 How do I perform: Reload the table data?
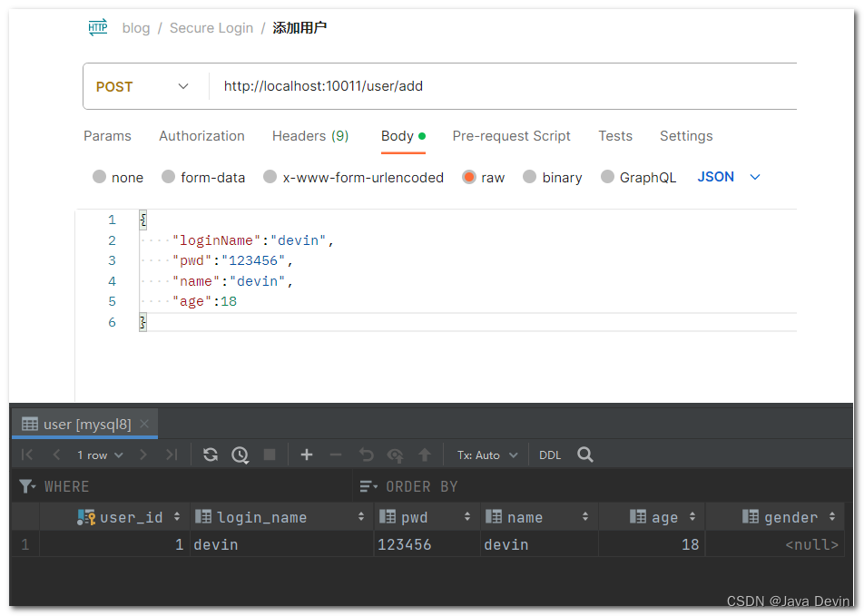pos(211,455)
